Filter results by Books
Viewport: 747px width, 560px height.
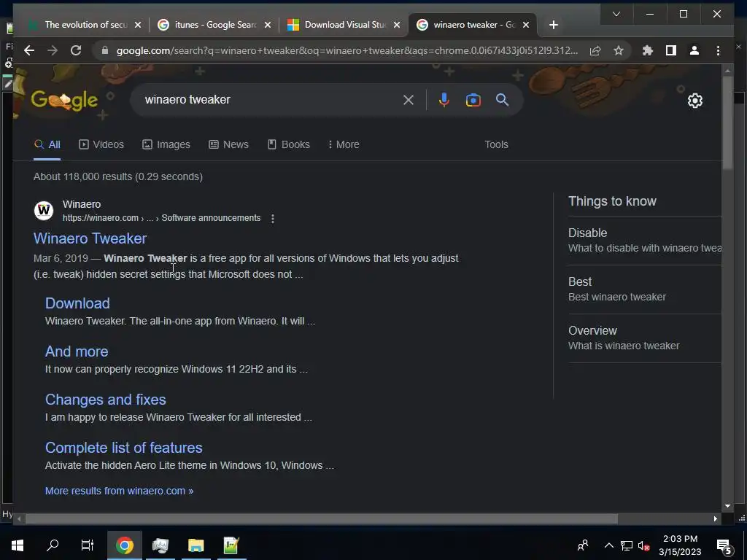coord(289,145)
